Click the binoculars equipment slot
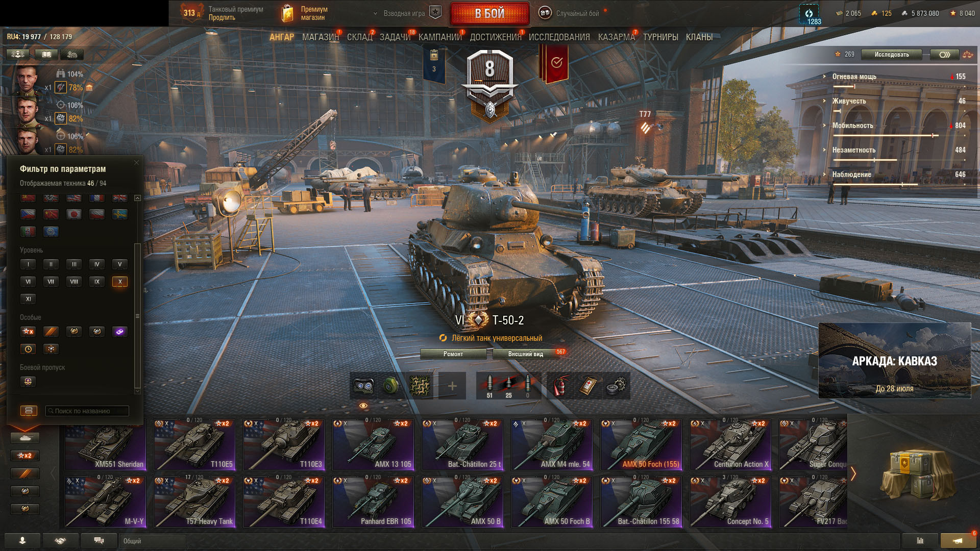 [363, 386]
